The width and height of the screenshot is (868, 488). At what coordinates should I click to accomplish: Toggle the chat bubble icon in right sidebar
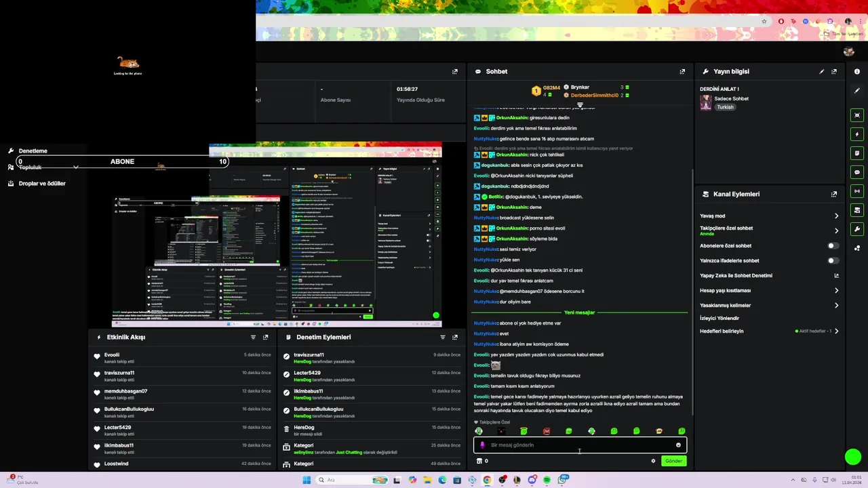click(x=857, y=172)
